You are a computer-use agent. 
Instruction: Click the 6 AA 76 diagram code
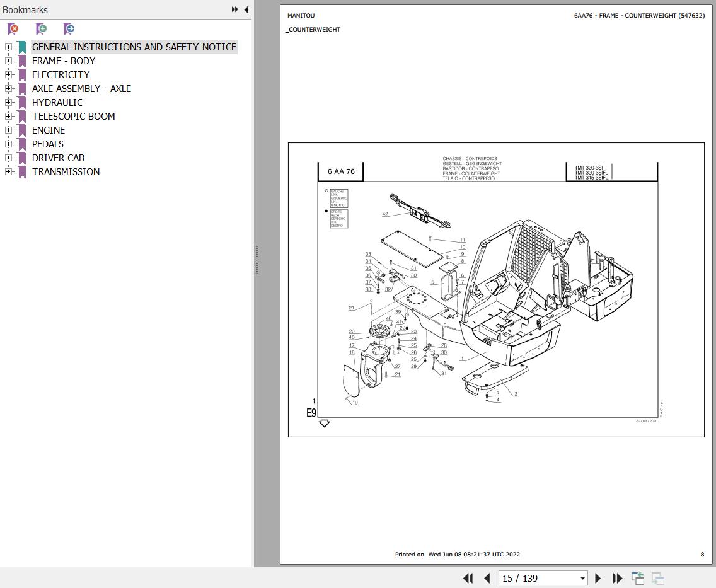[341, 171]
